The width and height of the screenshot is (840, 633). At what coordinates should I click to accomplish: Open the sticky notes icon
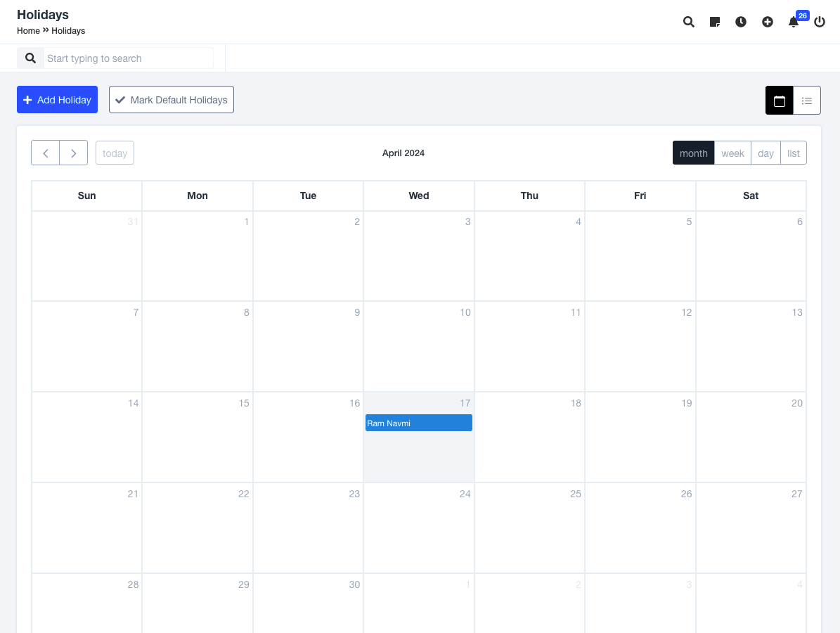tap(715, 22)
